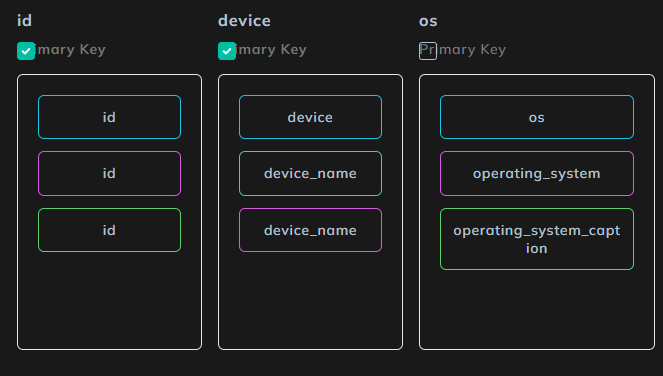Enable Primary Key checkbox for os column
This screenshot has width=663, height=376.
(x=427, y=51)
